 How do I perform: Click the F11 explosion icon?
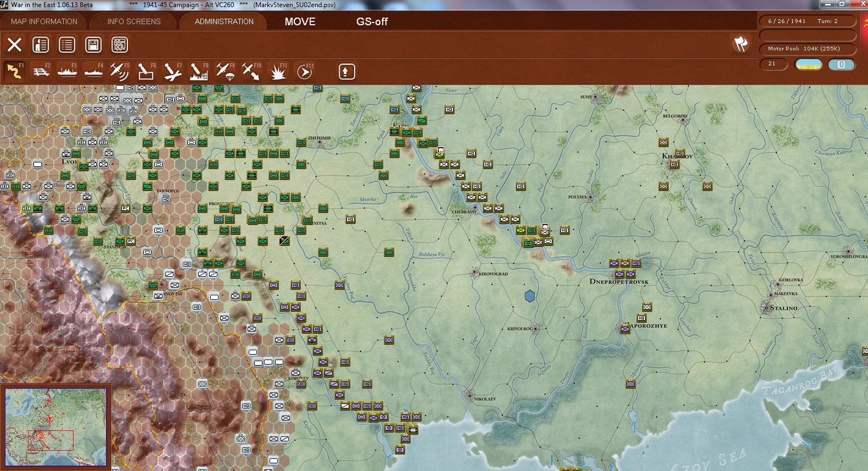pyautogui.click(x=278, y=71)
